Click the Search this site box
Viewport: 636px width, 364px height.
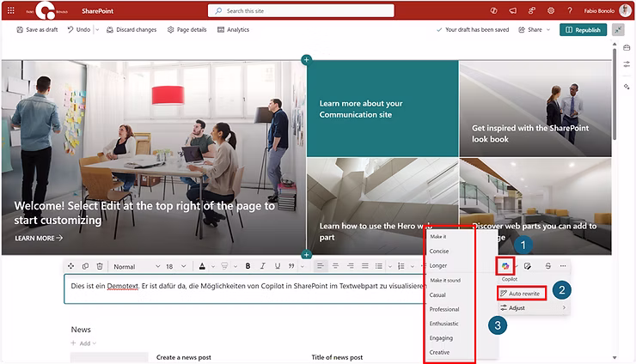(301, 11)
